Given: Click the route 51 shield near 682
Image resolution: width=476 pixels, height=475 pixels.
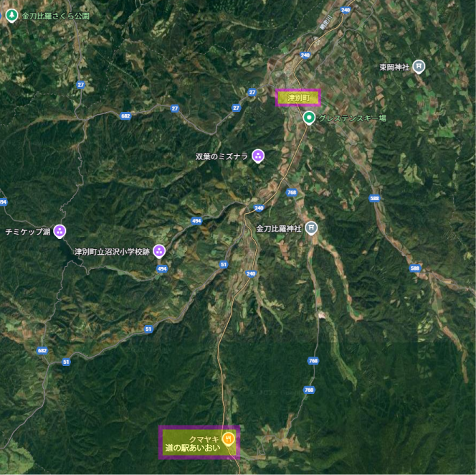Looking at the screenshot, I should (x=66, y=362).
